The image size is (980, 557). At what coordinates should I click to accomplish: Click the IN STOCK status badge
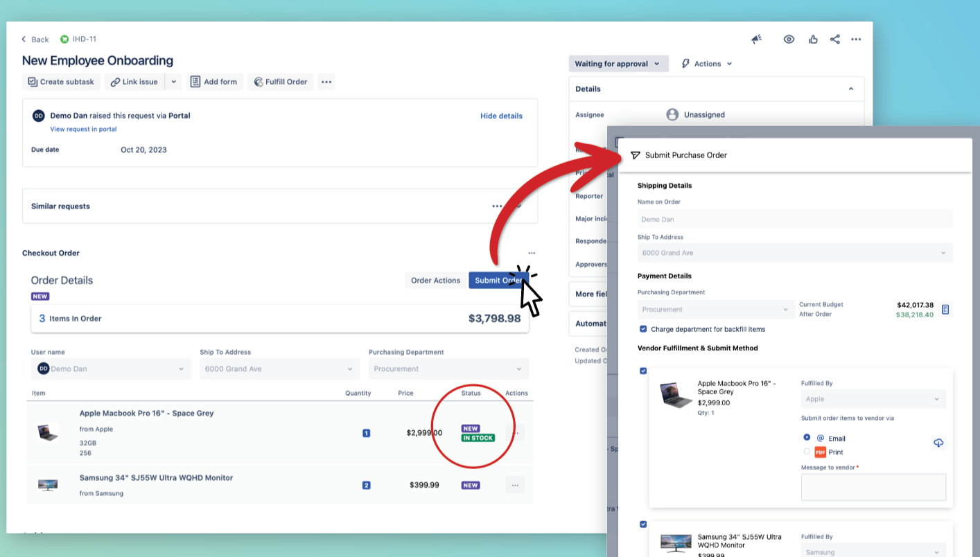[x=478, y=438]
